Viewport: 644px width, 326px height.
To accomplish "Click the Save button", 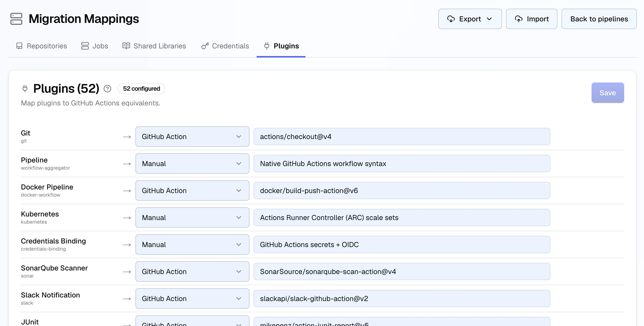I will click(608, 93).
